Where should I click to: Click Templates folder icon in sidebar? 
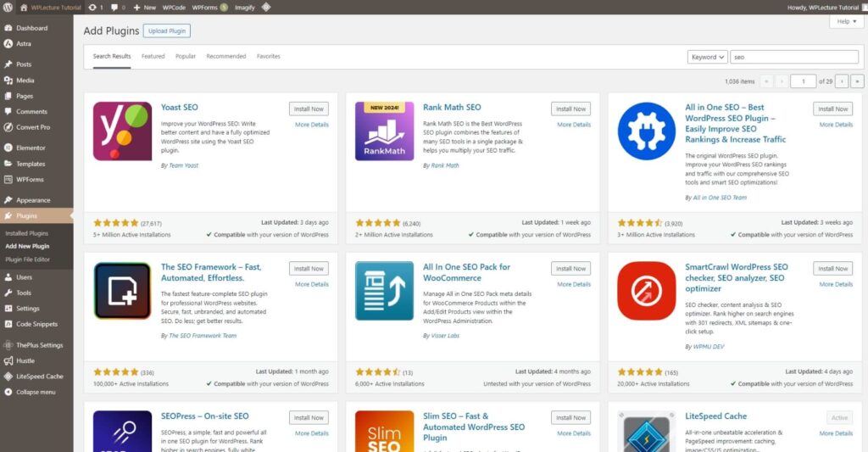click(8, 164)
